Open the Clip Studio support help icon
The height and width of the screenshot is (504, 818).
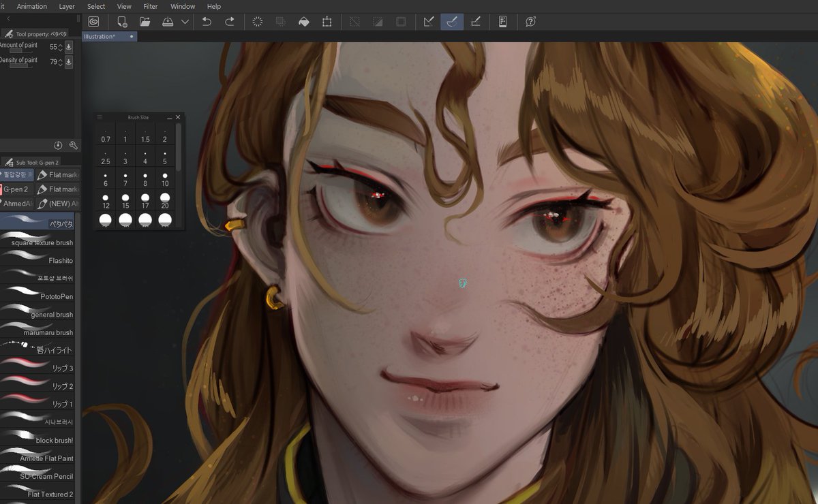coord(530,22)
